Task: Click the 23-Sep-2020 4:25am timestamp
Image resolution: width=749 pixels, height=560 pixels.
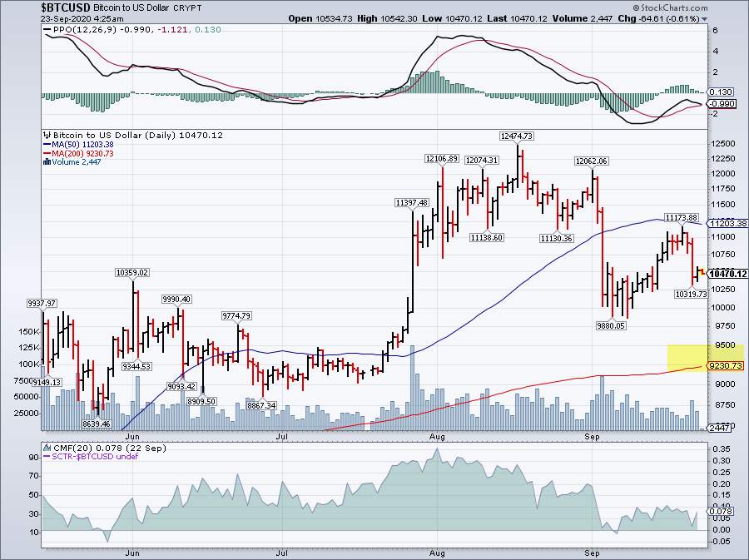Action: (x=82, y=19)
